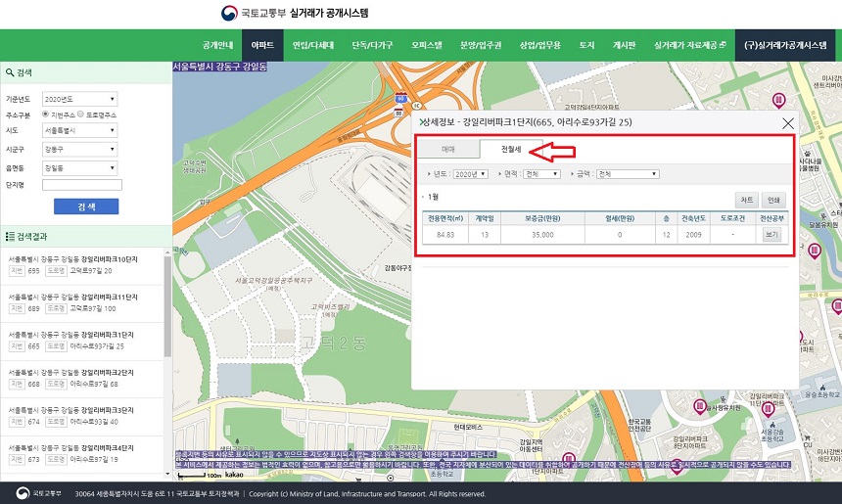The width and height of the screenshot is (842, 504).
Task: Select the 도로명주소 radio button
Action: [80, 114]
